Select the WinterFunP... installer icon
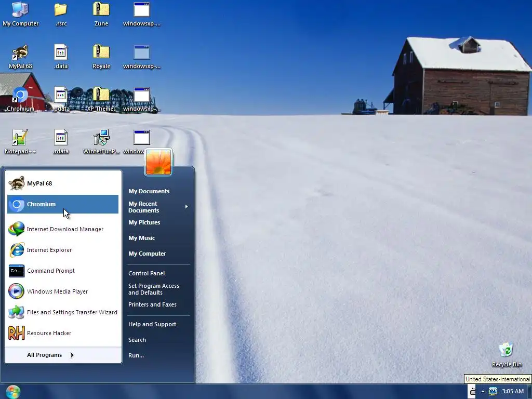 (x=101, y=142)
